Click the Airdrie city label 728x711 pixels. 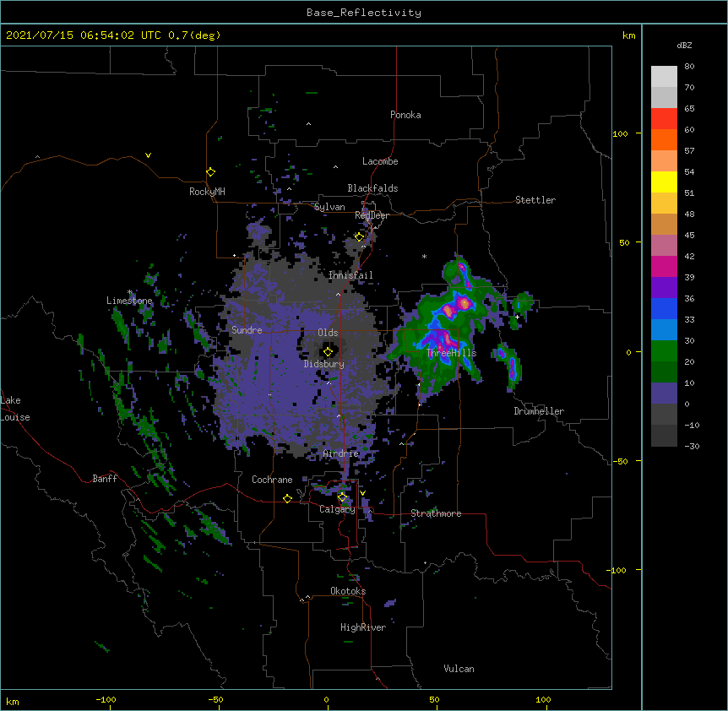click(x=341, y=453)
